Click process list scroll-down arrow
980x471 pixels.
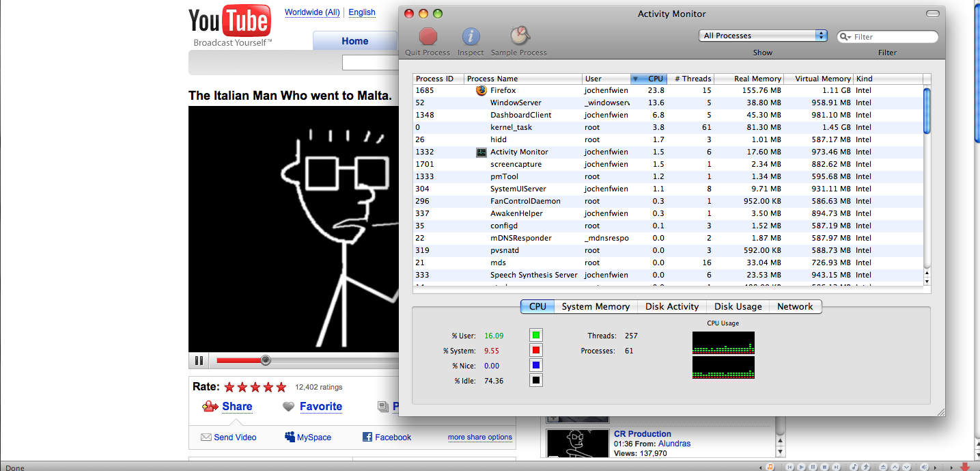tap(927, 280)
